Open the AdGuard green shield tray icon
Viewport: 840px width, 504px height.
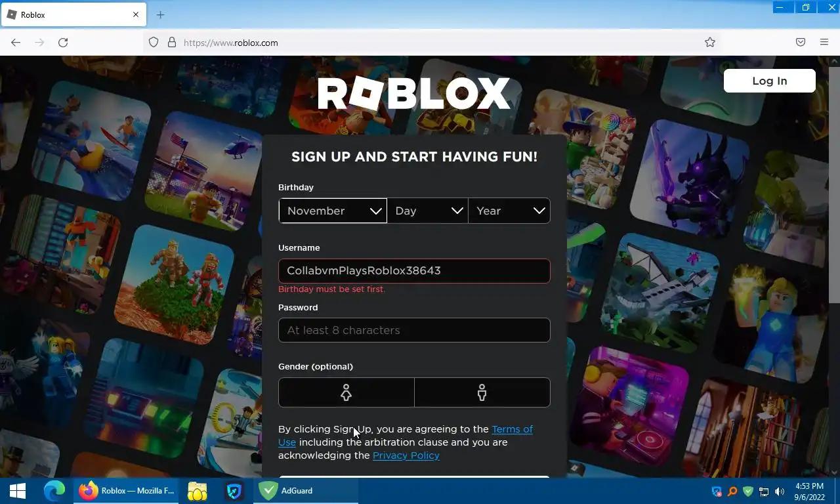pyautogui.click(x=748, y=492)
